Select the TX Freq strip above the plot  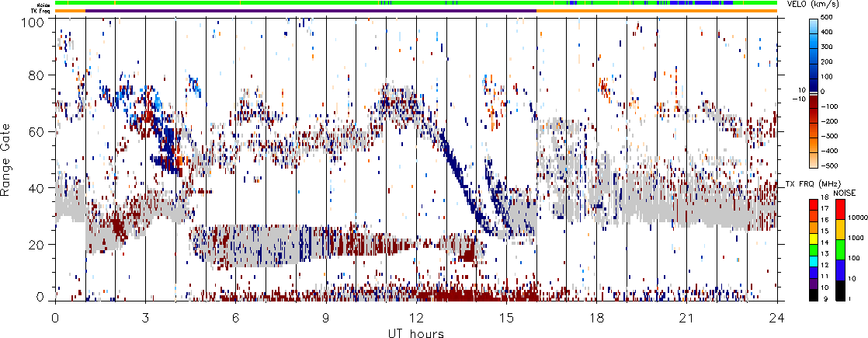coord(416,11)
